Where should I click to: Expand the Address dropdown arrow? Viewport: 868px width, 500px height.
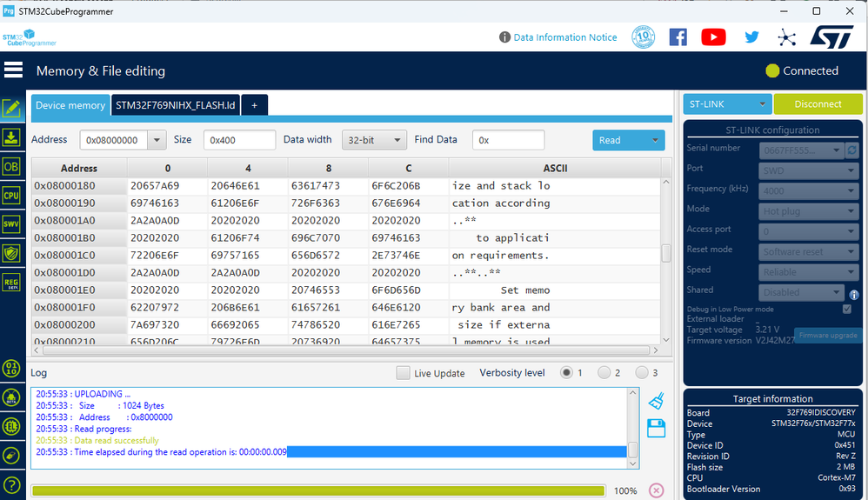[157, 140]
